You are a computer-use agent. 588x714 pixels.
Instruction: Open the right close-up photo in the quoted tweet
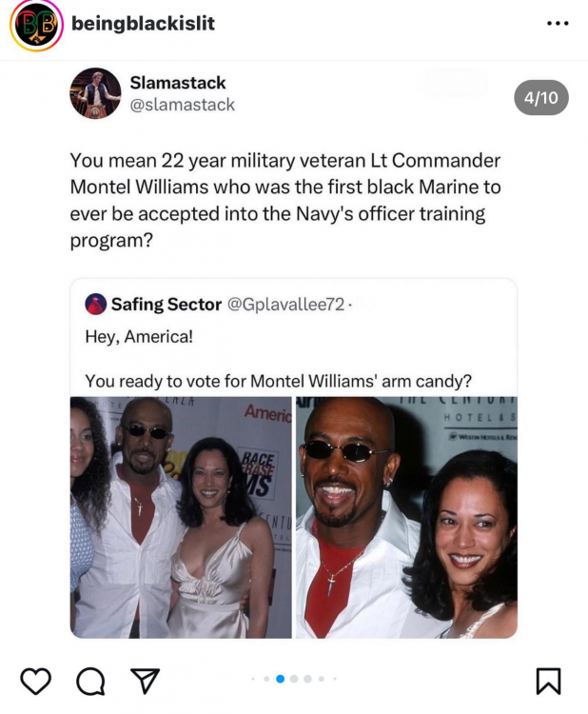(x=407, y=517)
